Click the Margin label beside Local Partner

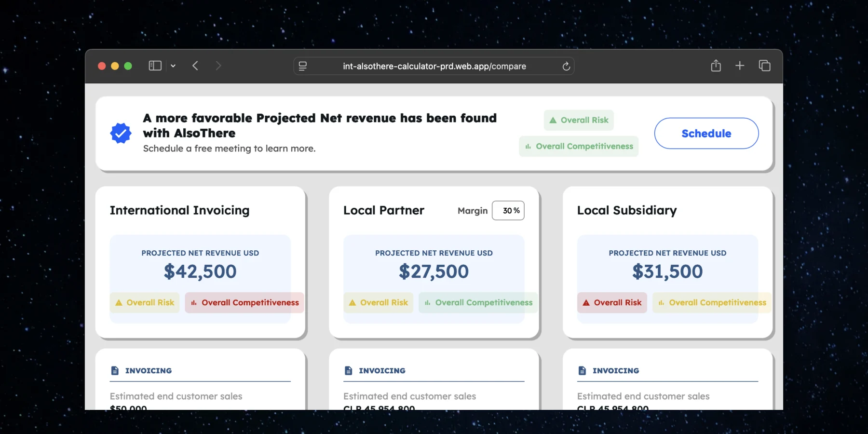tap(473, 211)
